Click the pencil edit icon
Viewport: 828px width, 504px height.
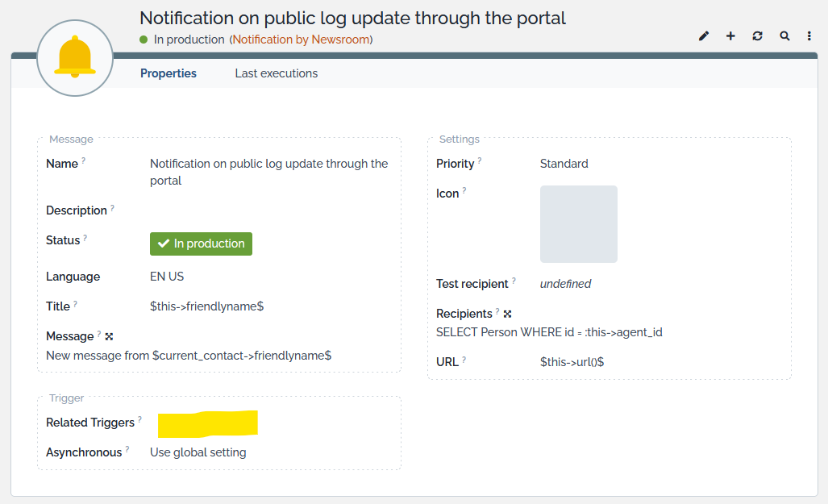point(704,36)
